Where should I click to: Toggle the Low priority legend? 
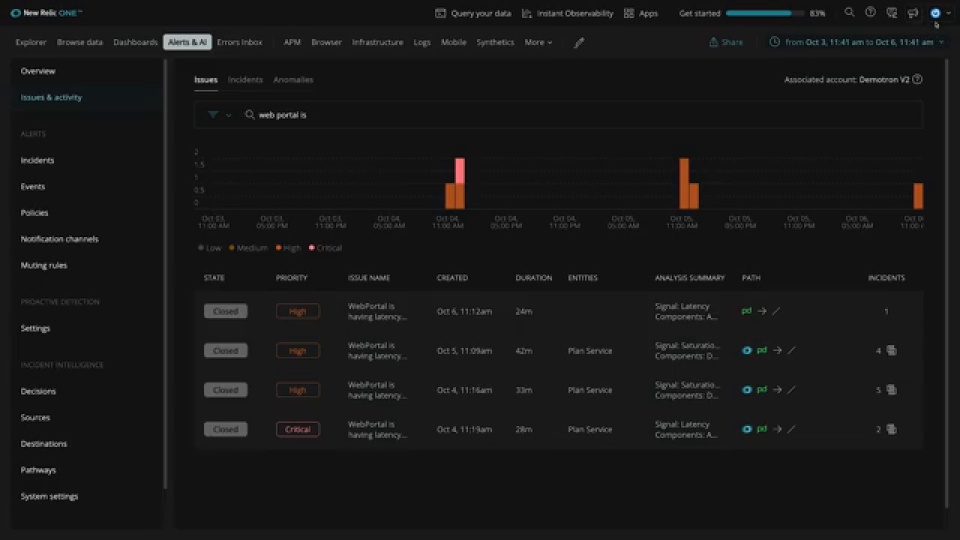click(x=209, y=248)
